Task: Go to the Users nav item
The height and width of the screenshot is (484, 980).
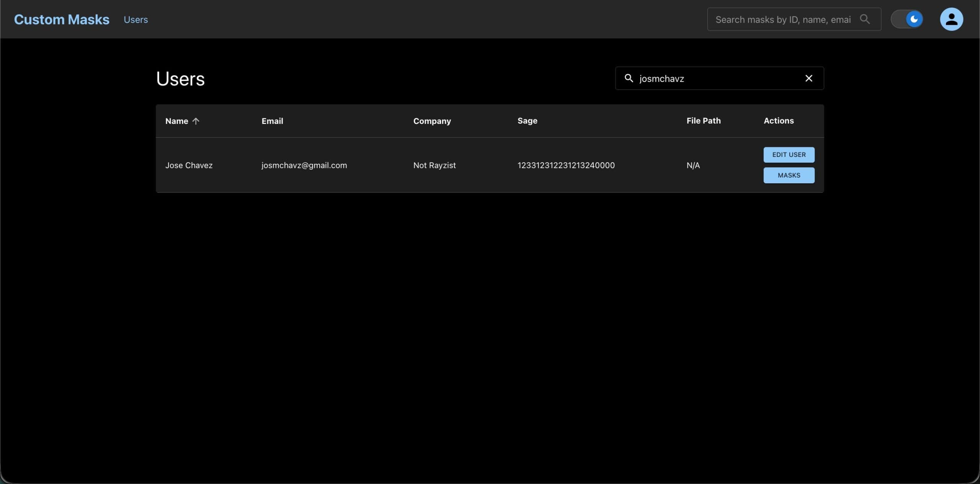Action: pyautogui.click(x=136, y=20)
